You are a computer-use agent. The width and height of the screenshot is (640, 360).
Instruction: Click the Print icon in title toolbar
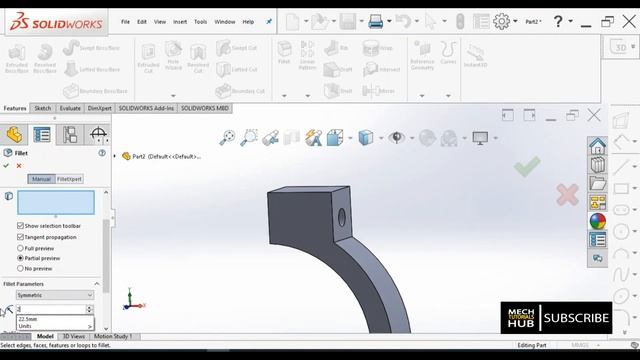point(375,21)
